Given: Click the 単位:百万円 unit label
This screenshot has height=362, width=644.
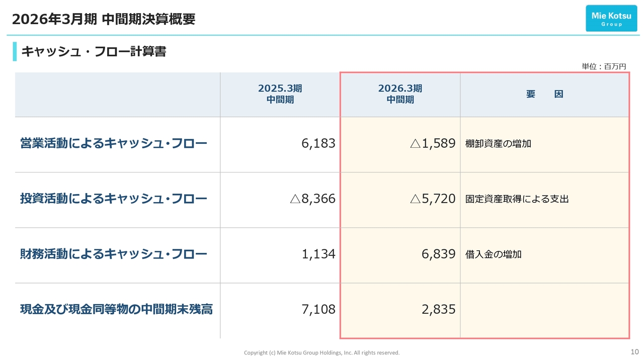Looking at the screenshot, I should (x=604, y=66).
